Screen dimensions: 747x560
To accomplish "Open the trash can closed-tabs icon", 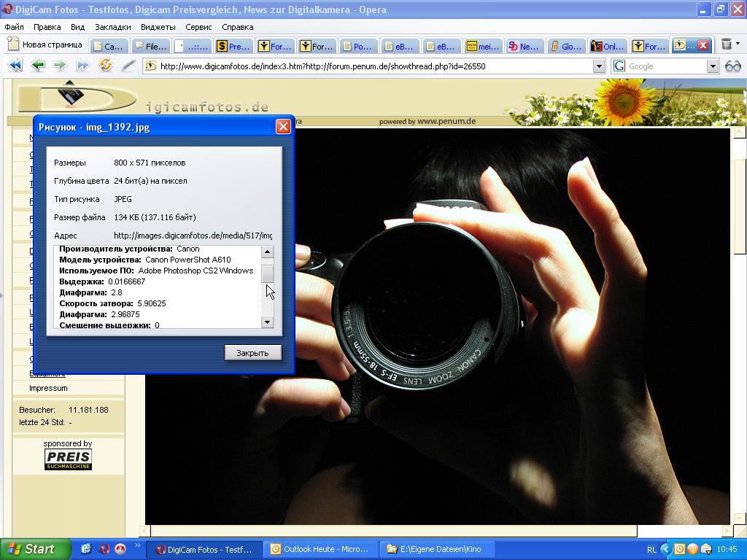I will pos(727,44).
